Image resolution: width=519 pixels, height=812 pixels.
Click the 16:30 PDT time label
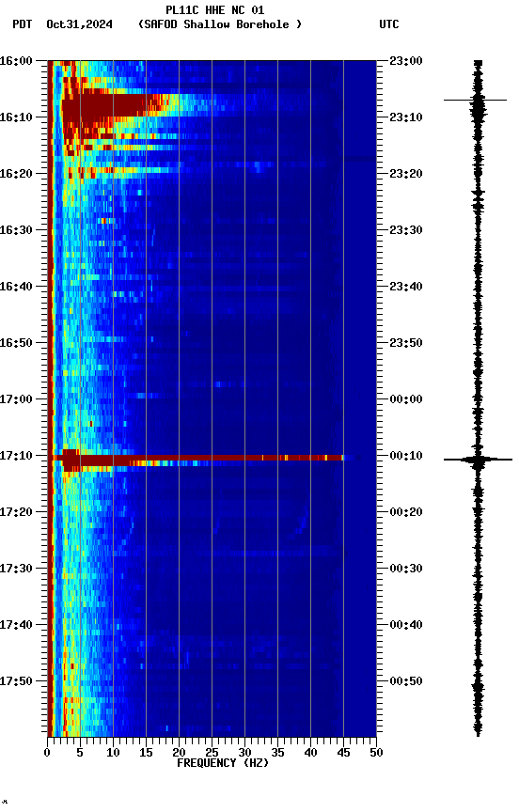click(x=16, y=230)
